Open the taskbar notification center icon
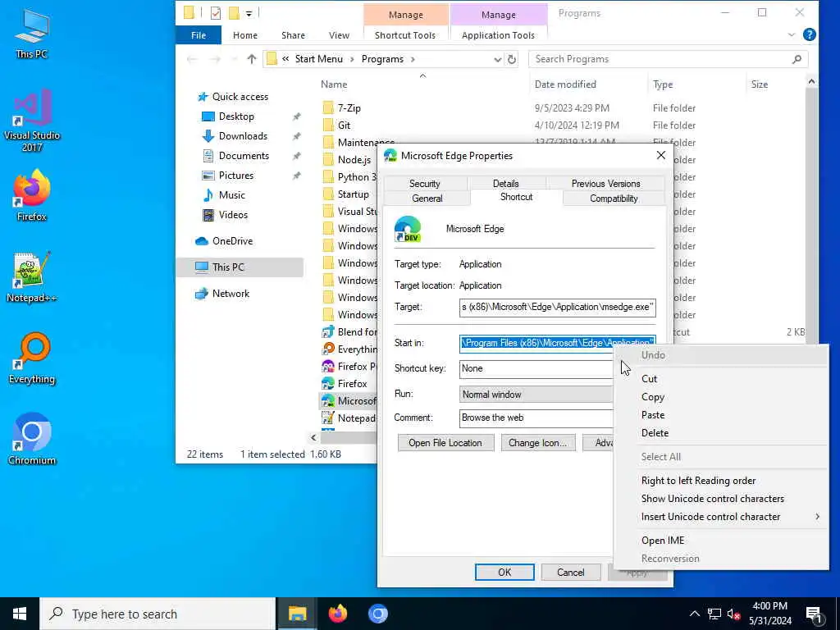840x630 pixels. tap(815, 614)
